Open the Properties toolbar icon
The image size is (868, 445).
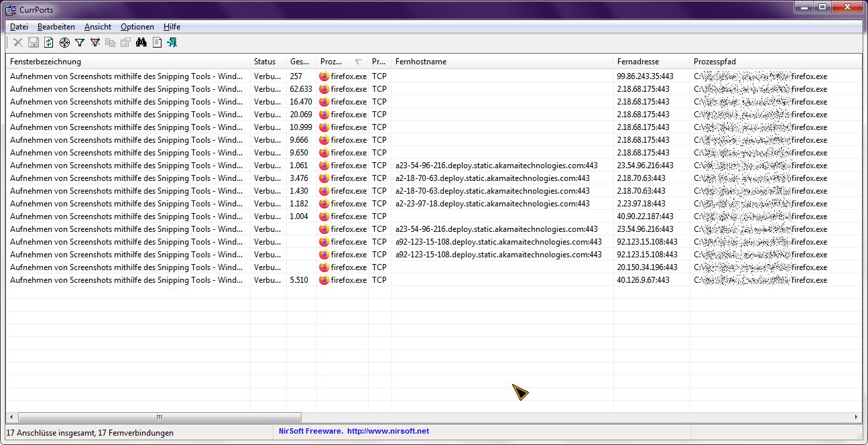[125, 43]
